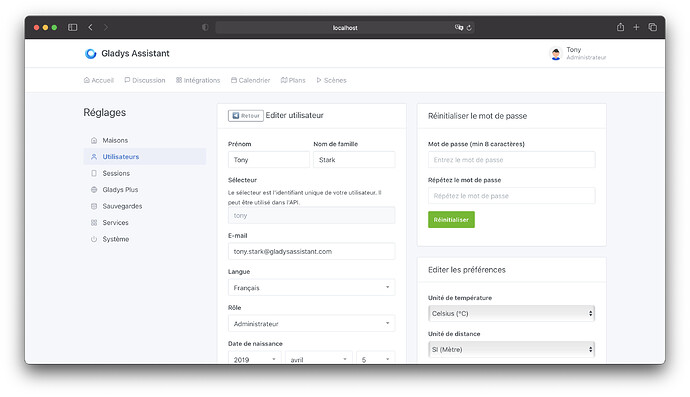Click the Services grid icon in sidebar
This screenshot has width=690, height=397.
94,223
